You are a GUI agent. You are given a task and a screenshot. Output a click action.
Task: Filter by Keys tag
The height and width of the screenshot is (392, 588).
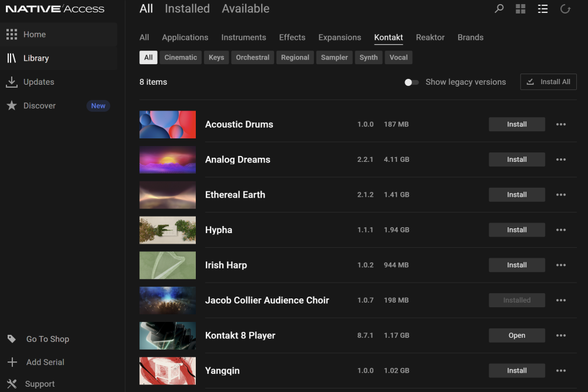(216, 58)
